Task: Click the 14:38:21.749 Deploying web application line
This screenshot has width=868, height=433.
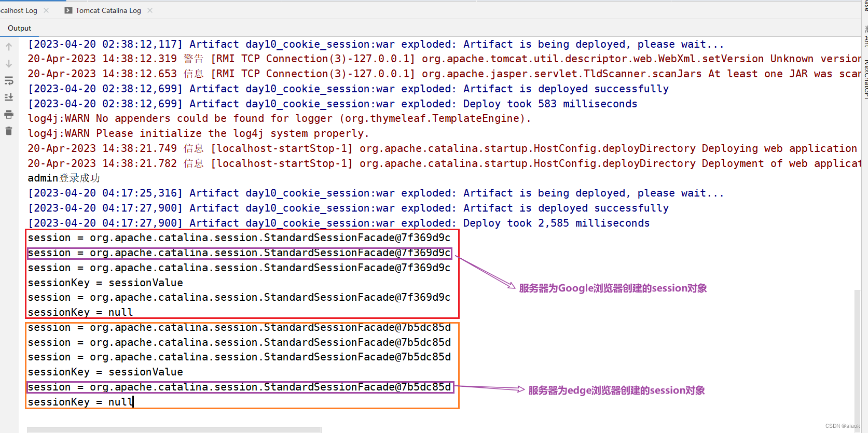Action: (x=443, y=149)
